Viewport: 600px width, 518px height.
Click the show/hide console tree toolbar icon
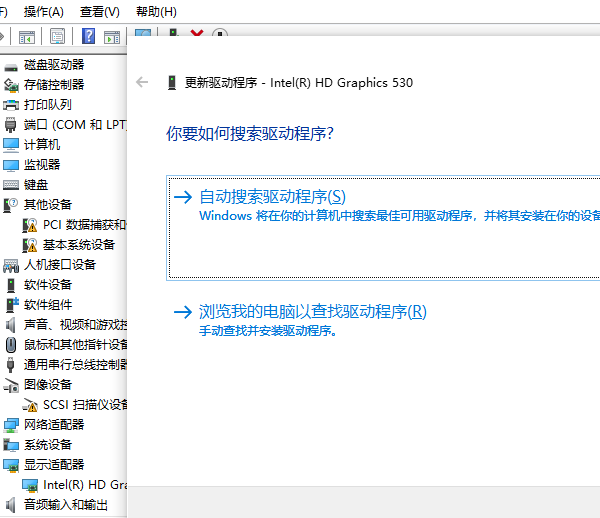(x=27, y=37)
